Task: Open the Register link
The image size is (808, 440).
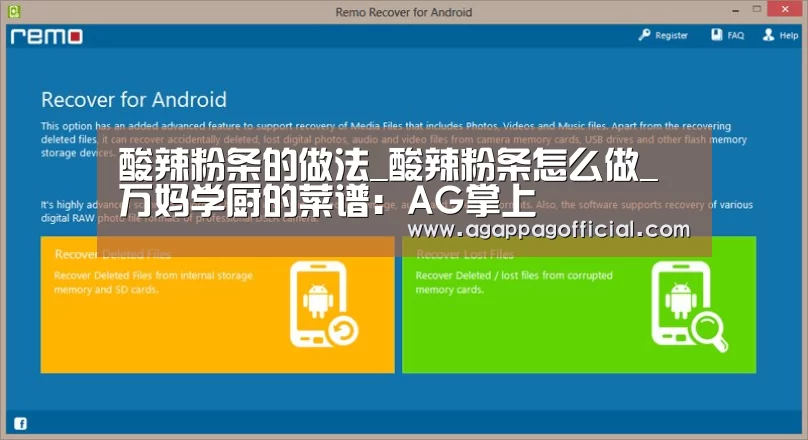Action: (671, 36)
